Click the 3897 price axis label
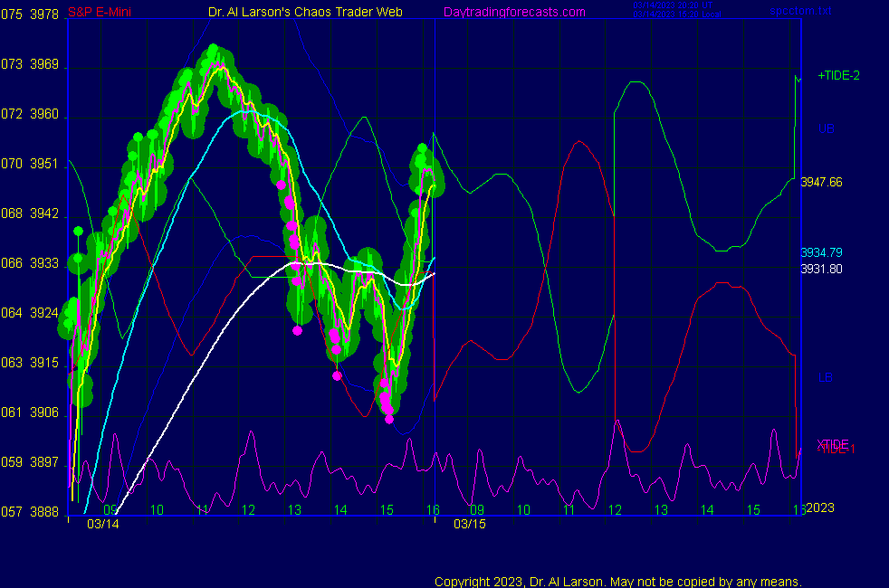 44,462
